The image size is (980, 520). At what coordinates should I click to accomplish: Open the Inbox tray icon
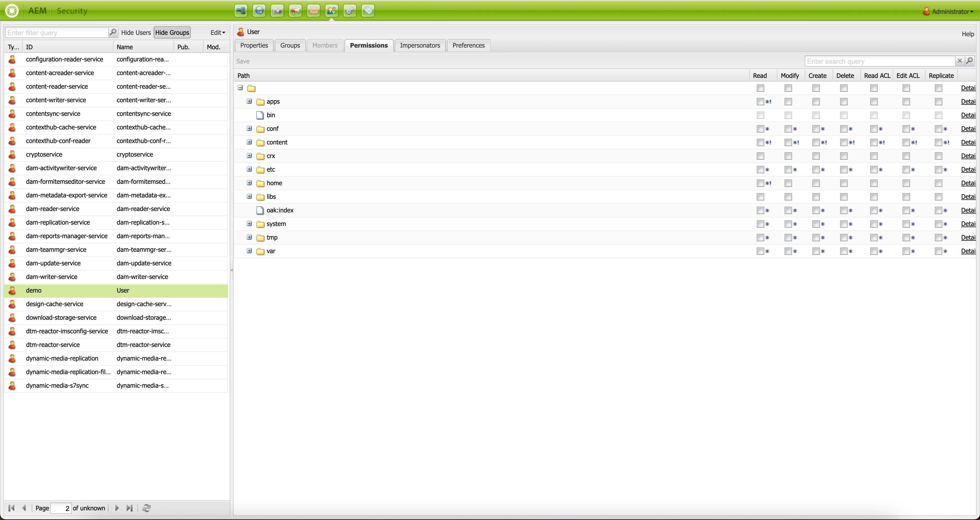(313, 11)
